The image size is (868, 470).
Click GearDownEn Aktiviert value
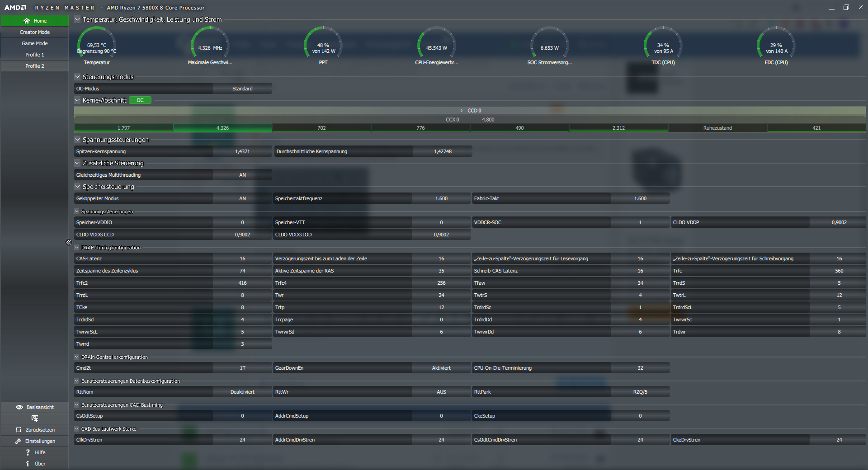441,368
